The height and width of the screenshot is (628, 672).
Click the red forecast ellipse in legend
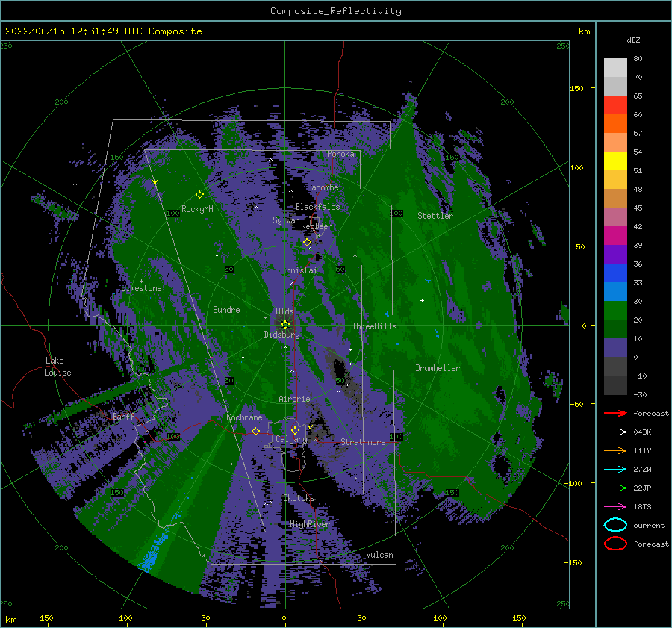click(x=615, y=544)
